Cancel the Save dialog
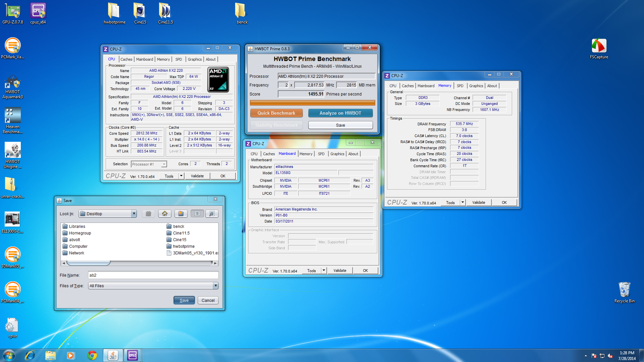The width and height of the screenshot is (644, 362). [208, 300]
